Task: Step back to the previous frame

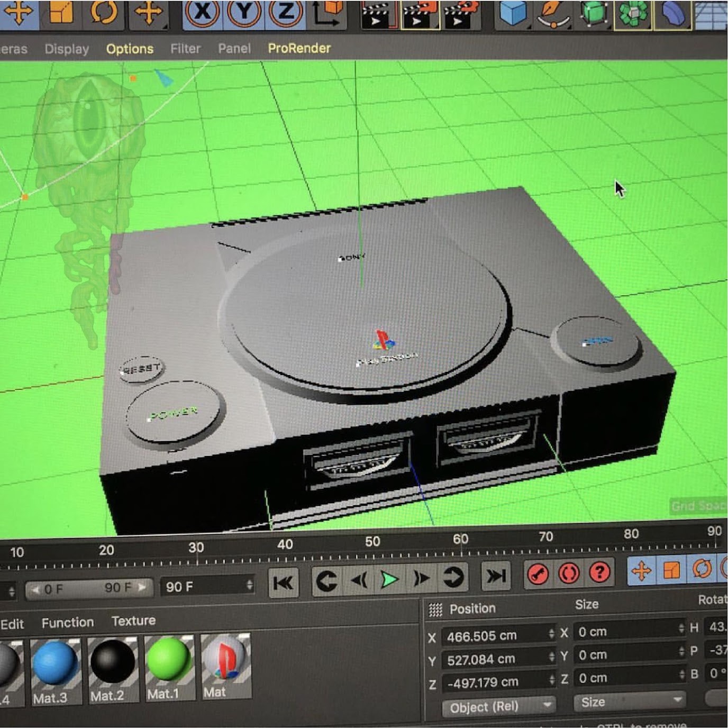Action: pyautogui.click(x=359, y=580)
